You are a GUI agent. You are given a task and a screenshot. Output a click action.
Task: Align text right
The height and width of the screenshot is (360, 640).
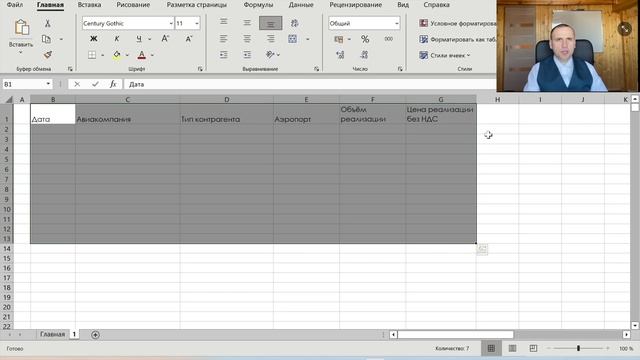(270, 39)
